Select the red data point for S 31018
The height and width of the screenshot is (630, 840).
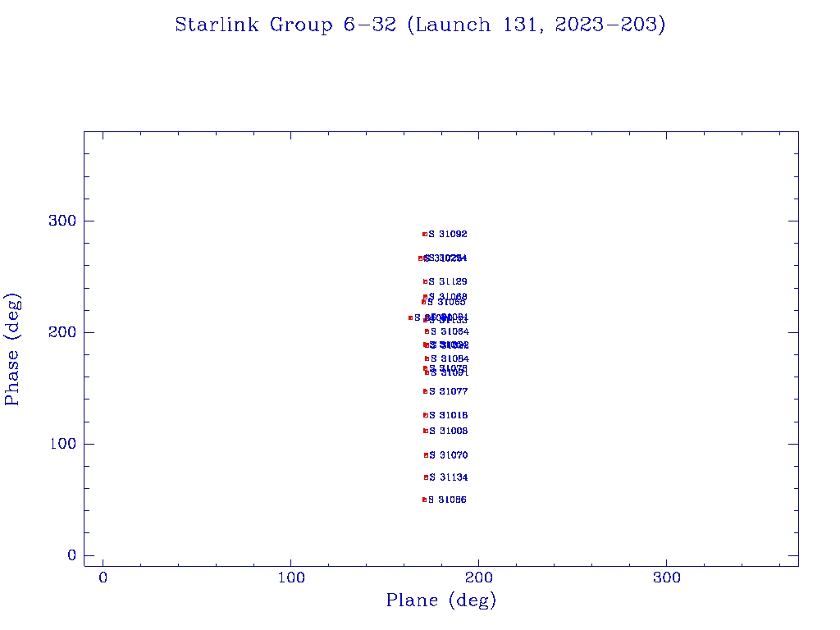[426, 415]
